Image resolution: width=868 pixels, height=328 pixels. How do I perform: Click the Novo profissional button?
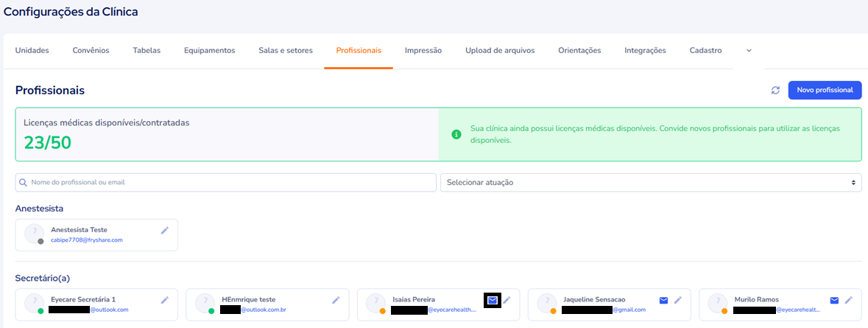point(825,90)
